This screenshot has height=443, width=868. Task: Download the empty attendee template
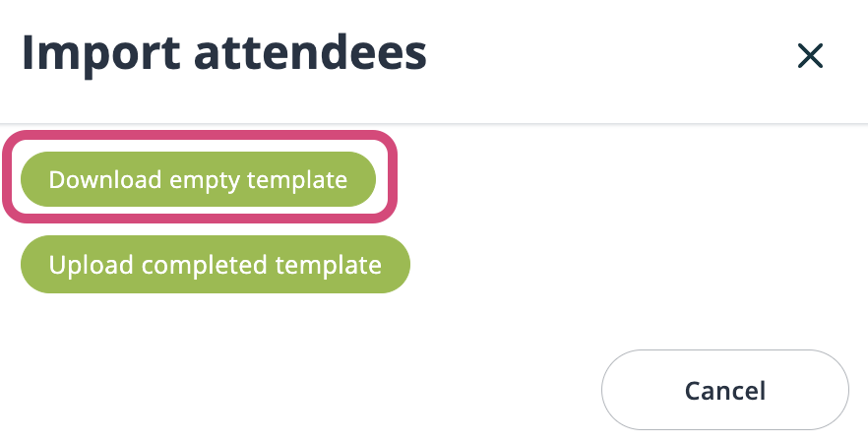[198, 179]
